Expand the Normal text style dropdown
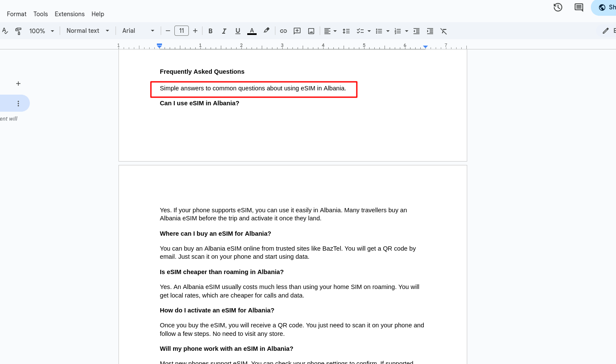This screenshot has height=364, width=616. [x=88, y=31]
